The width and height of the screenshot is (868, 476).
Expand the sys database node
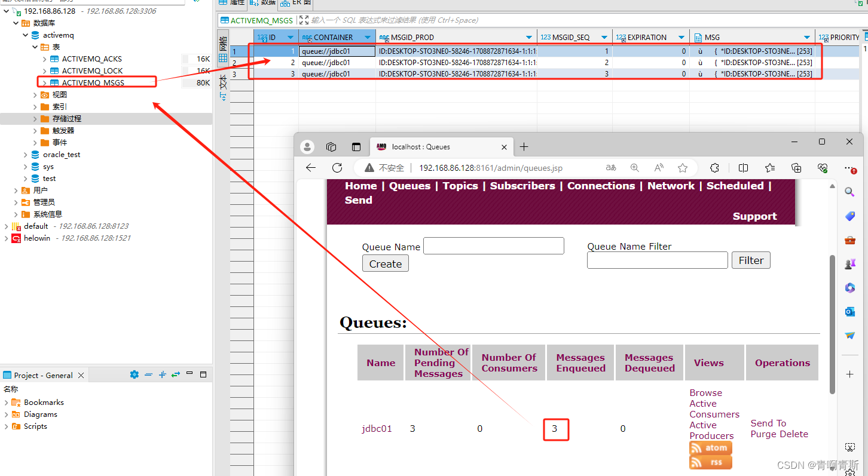(26, 167)
